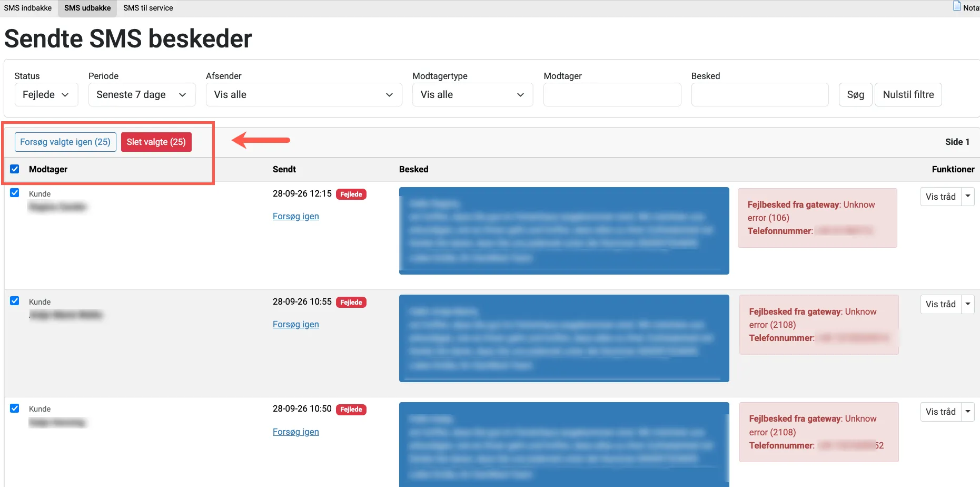980x487 pixels.
Task: Click Forsøg igen link for 12:15 message
Action: (x=296, y=216)
